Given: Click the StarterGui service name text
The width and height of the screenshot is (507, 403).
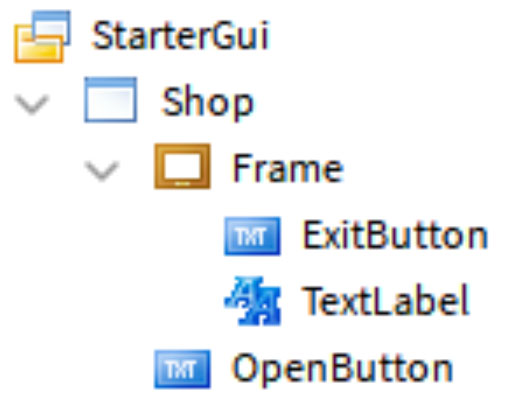Looking at the screenshot, I should (x=180, y=36).
